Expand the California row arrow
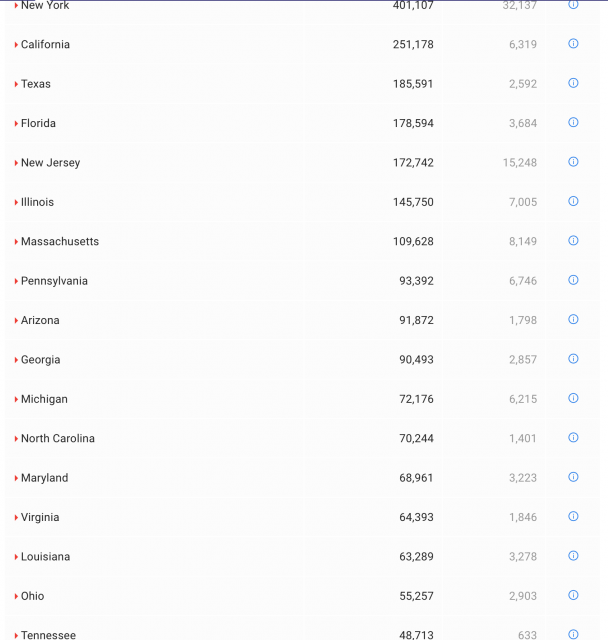The width and height of the screenshot is (608, 640). (16, 45)
